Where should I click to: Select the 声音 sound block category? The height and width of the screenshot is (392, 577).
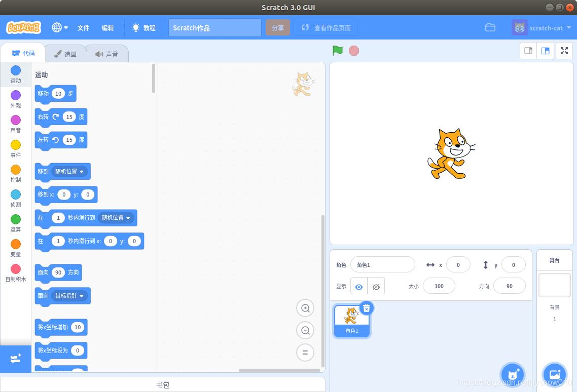click(15, 124)
